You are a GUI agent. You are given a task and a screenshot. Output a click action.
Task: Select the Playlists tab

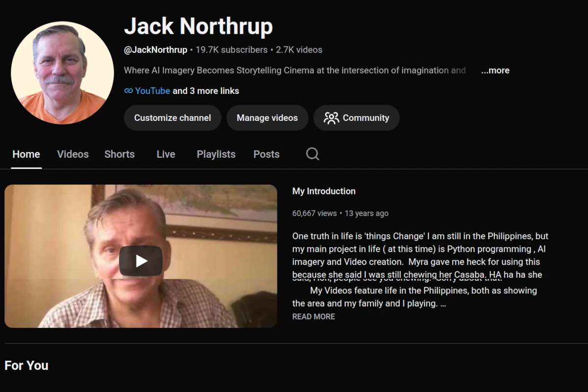tap(216, 154)
